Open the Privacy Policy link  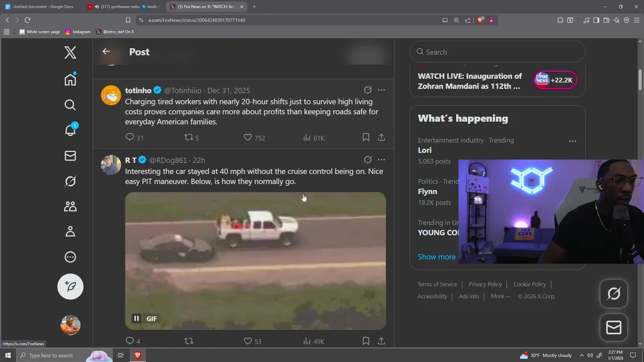tap(485, 284)
